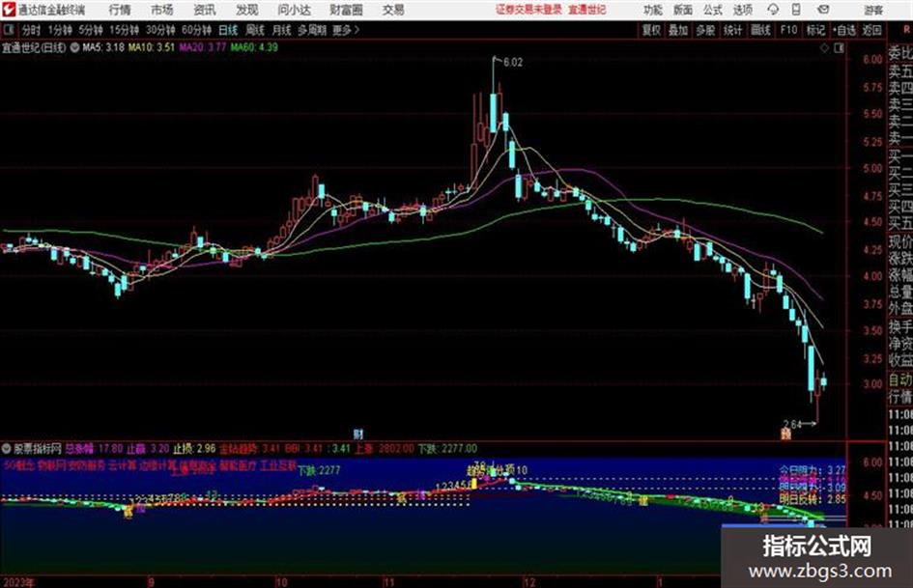Screen dimensions: 913x588
Task: Toggle the left panel icon beside 分时
Action: (x=9, y=29)
